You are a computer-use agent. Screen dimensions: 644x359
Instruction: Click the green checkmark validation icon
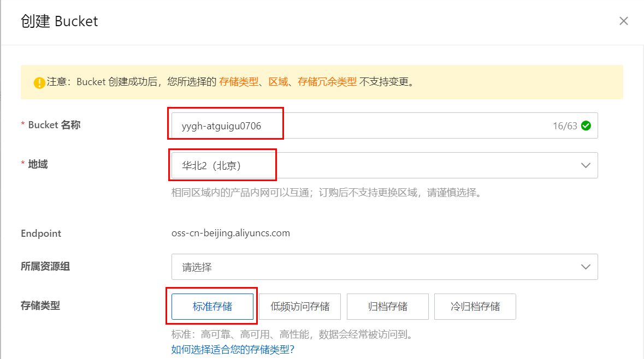[586, 126]
